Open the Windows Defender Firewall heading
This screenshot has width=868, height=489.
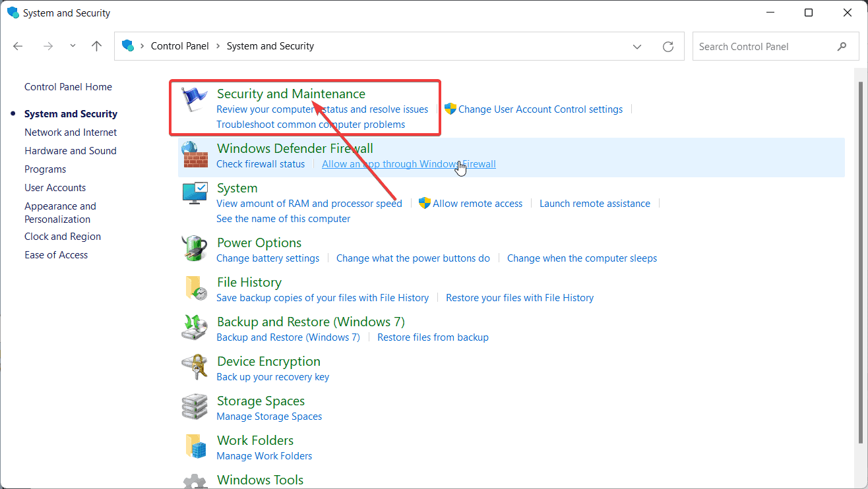[x=295, y=148]
